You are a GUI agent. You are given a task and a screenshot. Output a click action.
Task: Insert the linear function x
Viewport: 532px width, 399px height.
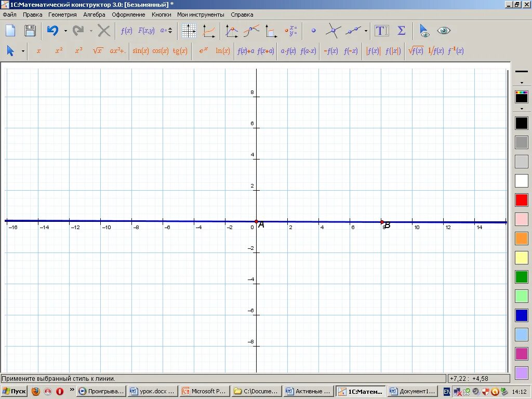[38, 51]
